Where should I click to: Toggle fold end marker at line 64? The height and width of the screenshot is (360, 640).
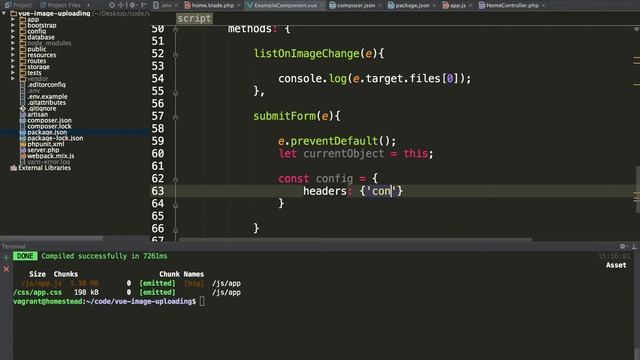176,205
